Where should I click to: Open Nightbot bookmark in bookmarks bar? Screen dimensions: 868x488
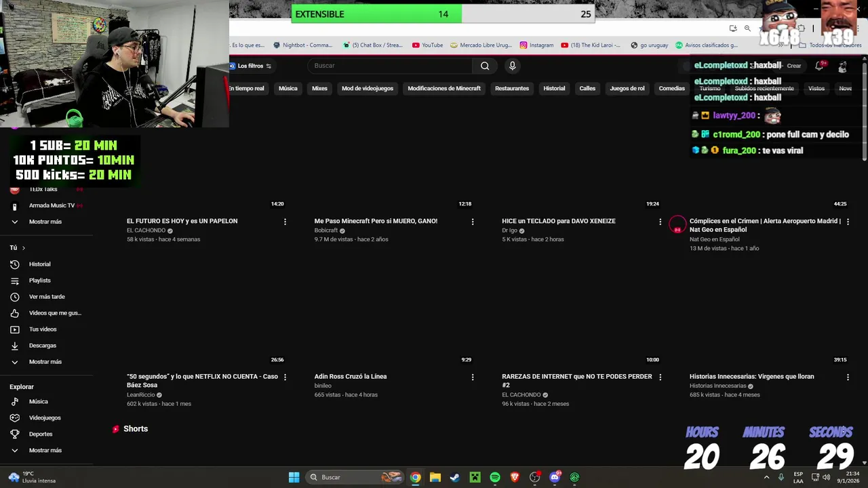tap(303, 45)
